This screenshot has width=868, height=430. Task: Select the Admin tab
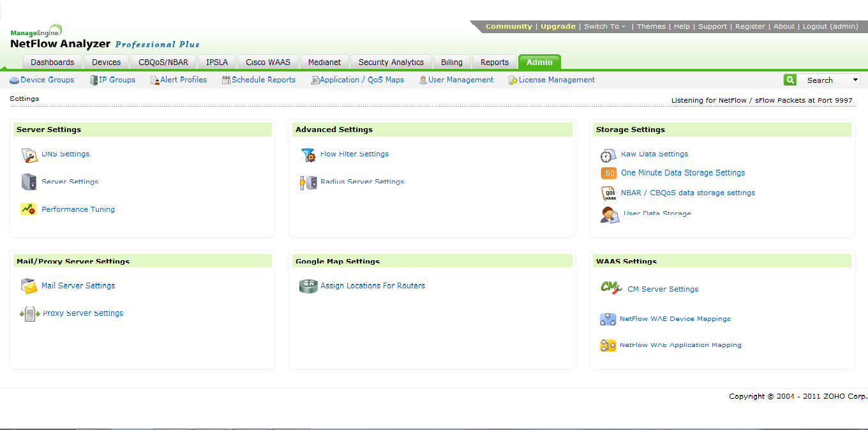click(x=539, y=63)
